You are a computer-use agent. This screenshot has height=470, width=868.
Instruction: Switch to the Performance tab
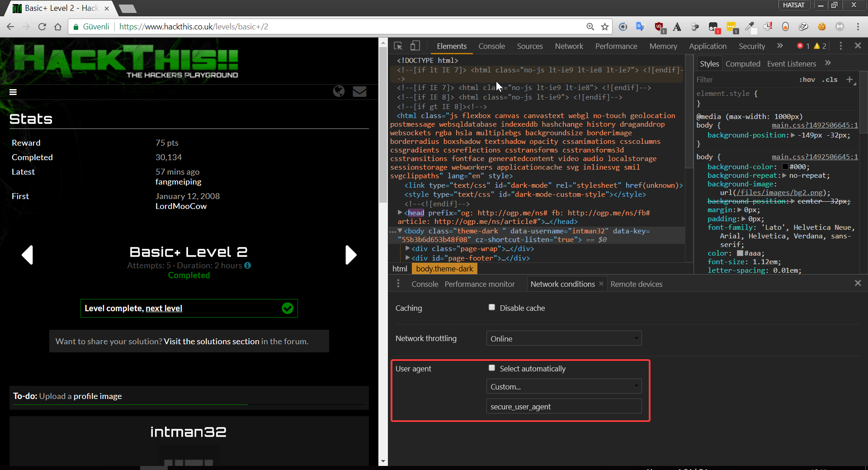click(616, 46)
